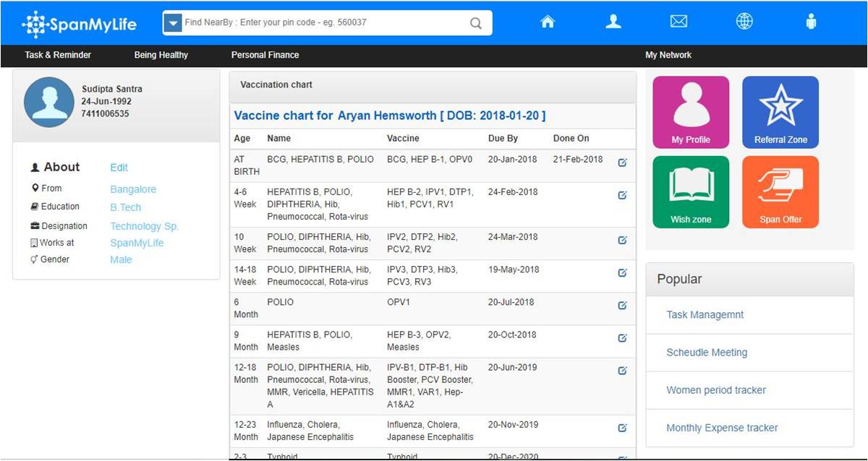Edit the 9 Month vaccine row

(622, 337)
